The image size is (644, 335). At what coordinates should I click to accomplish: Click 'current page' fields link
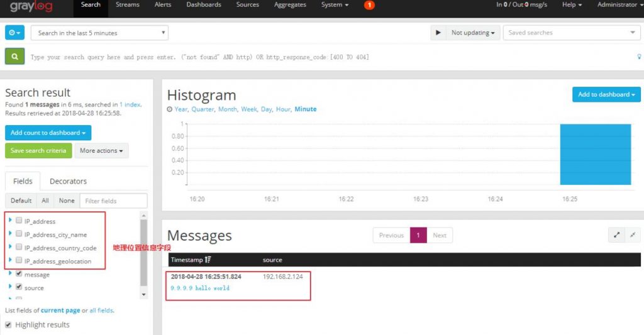click(x=60, y=310)
